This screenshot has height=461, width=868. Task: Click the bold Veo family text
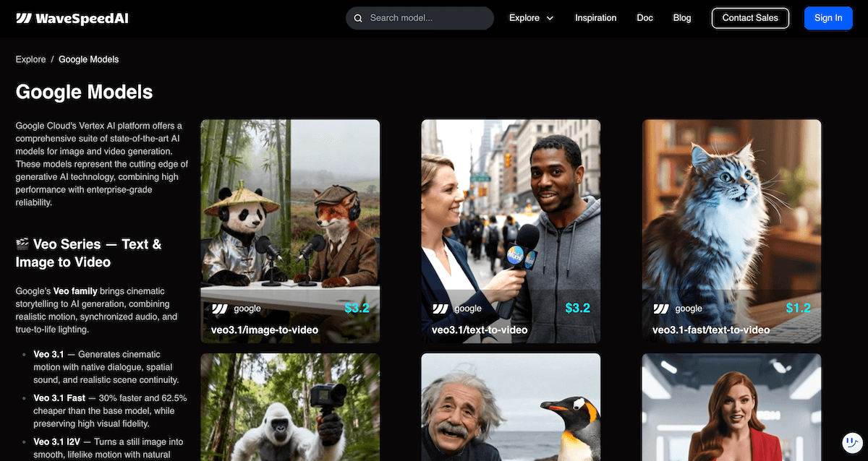click(x=77, y=290)
